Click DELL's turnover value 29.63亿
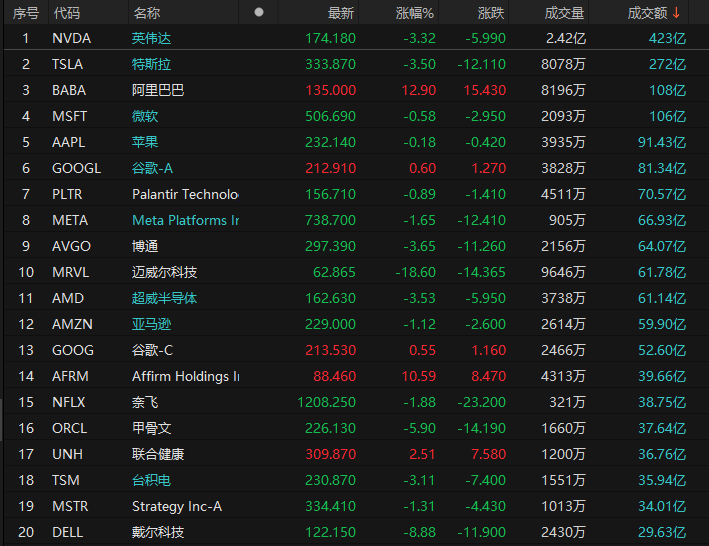 click(662, 532)
